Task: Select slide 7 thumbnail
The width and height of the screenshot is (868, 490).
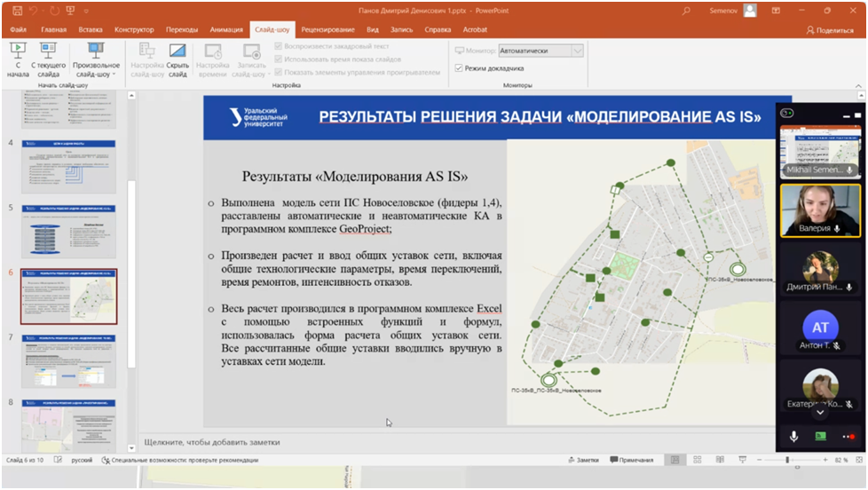Action: click(x=68, y=361)
